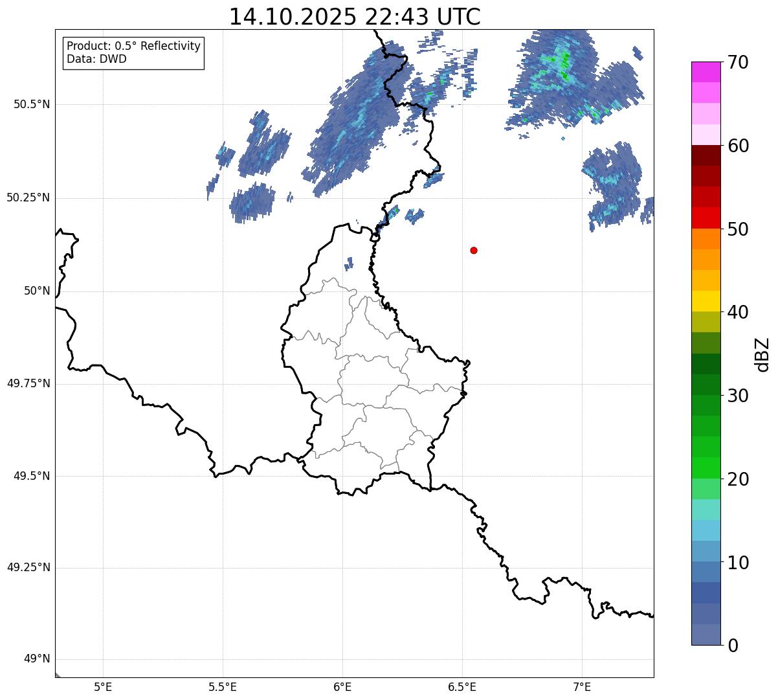Click the 6.5°E longitude label

(x=462, y=687)
